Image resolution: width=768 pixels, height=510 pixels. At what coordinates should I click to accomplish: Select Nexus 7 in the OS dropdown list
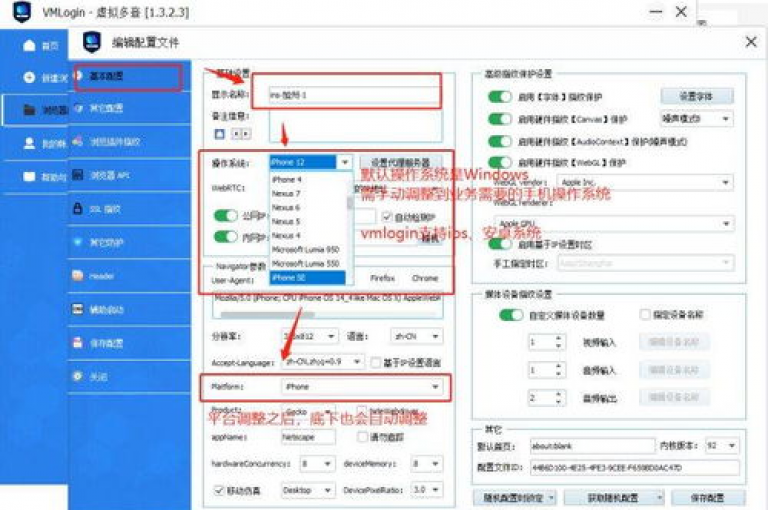pyautogui.click(x=308, y=194)
